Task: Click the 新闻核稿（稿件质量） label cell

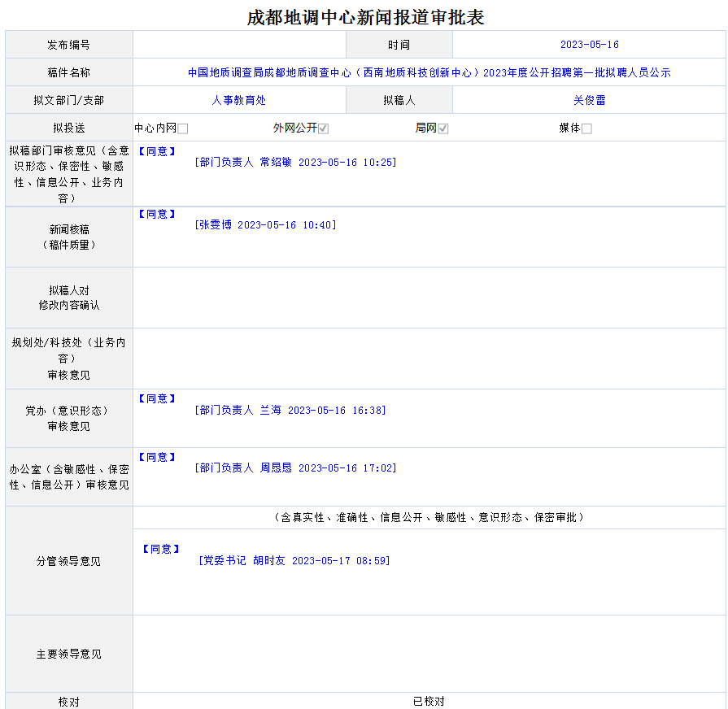Action: coord(69,237)
